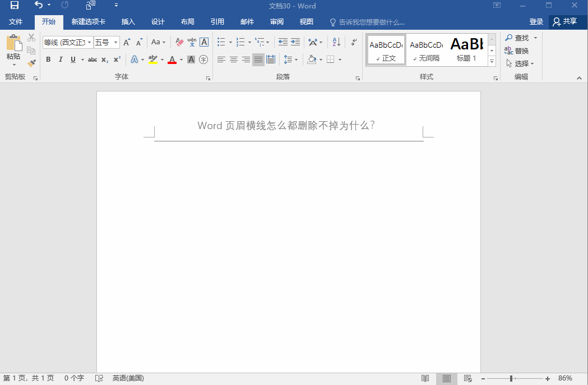This screenshot has width=588, height=385.
Task: Sort the paragraph A to Z
Action: pos(336,42)
